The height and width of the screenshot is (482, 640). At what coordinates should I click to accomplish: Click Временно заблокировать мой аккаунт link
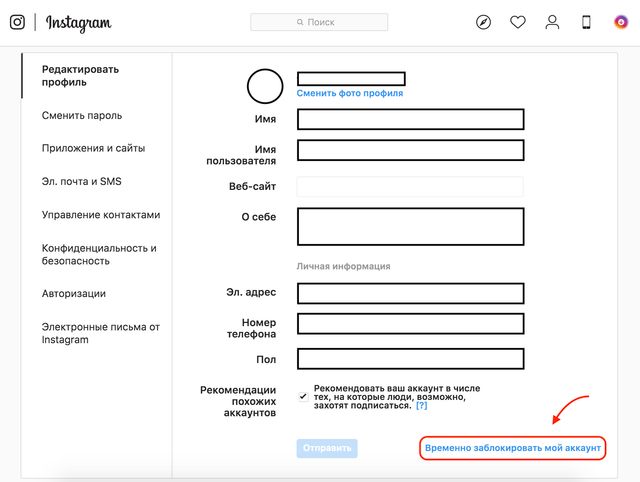click(512, 449)
